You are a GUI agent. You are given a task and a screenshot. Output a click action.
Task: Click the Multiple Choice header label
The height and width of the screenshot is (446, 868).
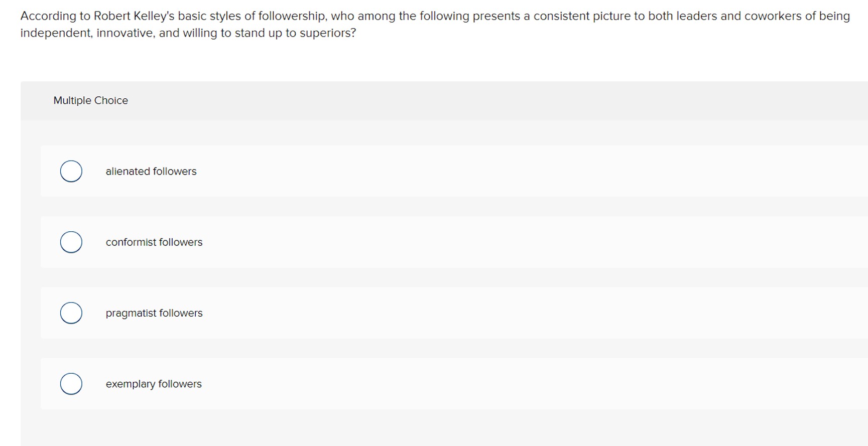91,100
